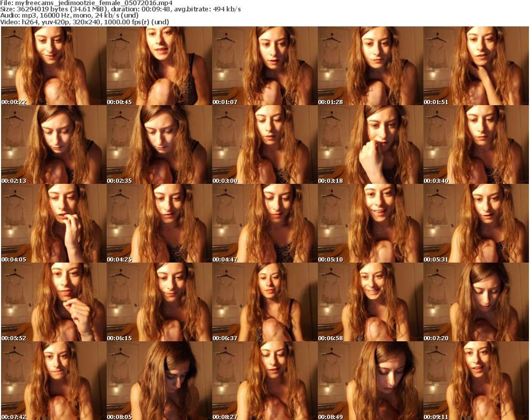
Task: Choose the frame labeled 00:03:00
Action: pyautogui.click(x=264, y=144)
